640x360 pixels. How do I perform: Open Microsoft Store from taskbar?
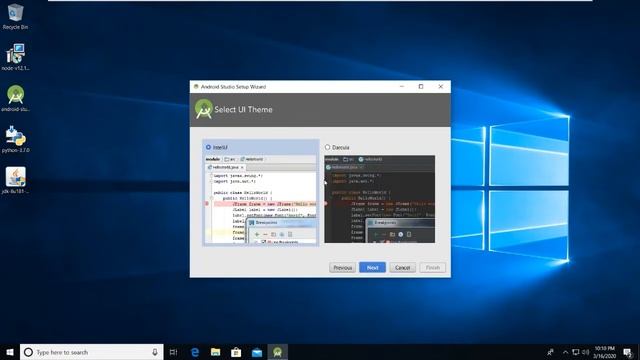[236, 352]
